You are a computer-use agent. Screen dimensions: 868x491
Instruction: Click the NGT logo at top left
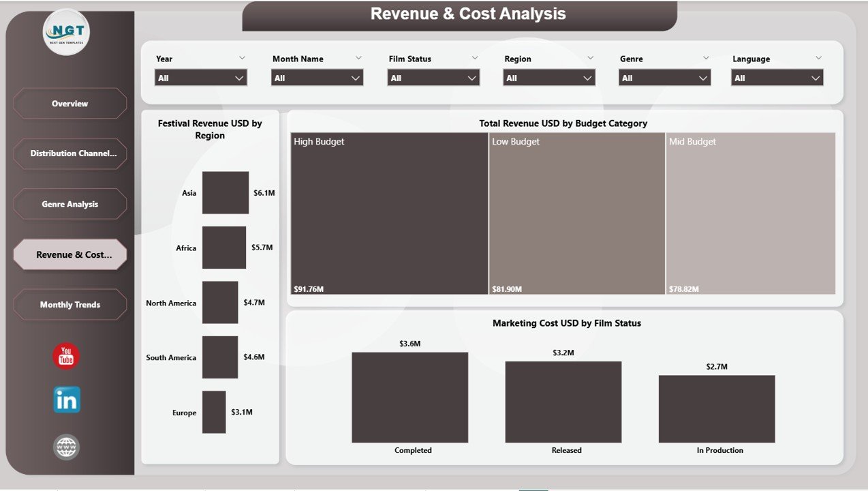66,31
